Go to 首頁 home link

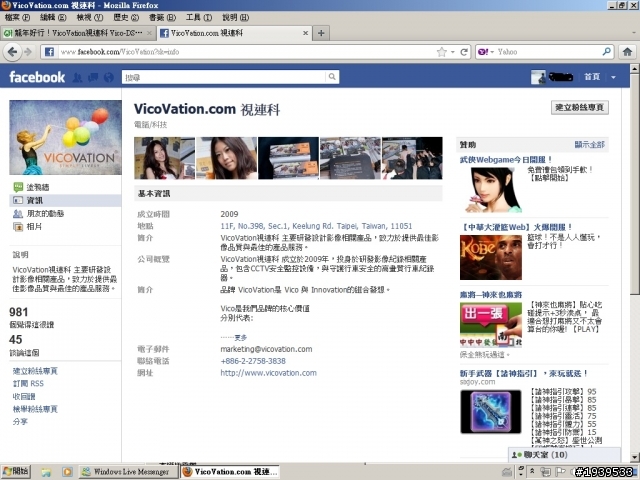click(592, 77)
